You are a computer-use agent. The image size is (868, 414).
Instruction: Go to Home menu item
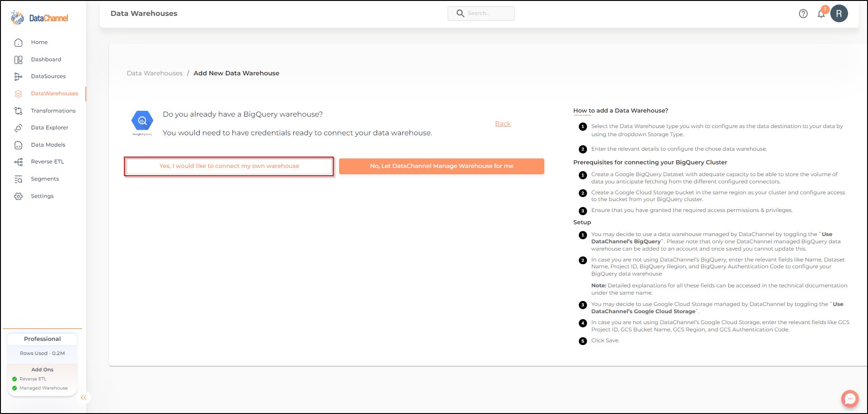coord(39,42)
